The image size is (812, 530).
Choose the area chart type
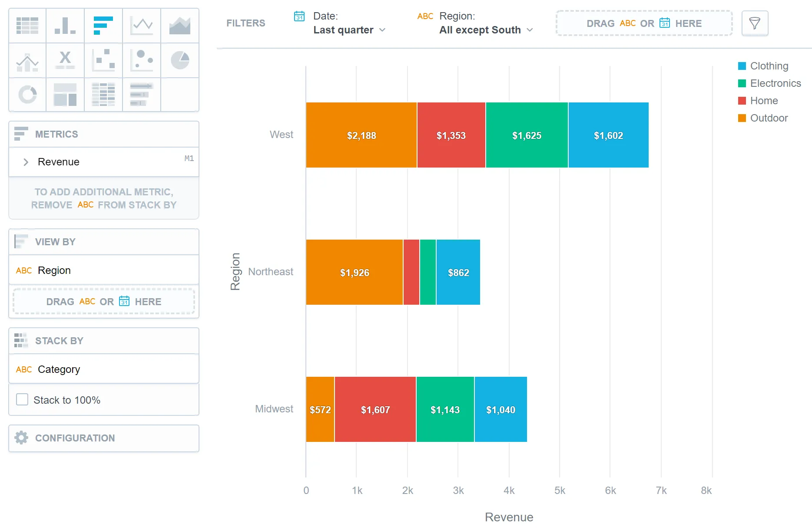point(179,26)
